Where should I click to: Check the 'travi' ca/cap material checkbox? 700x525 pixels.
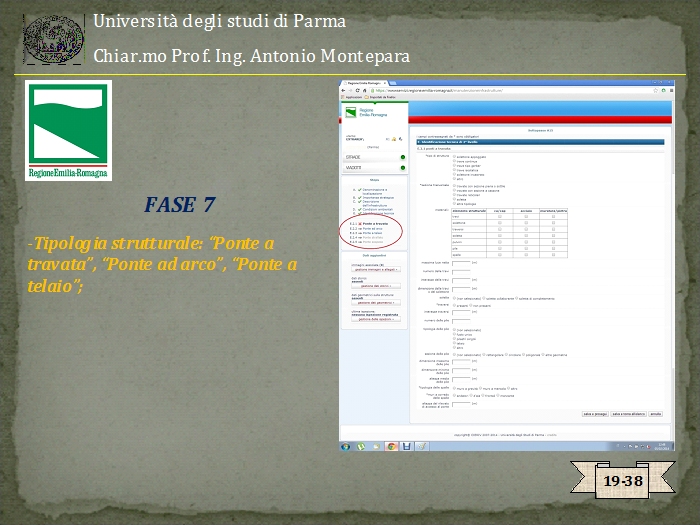[500, 217]
